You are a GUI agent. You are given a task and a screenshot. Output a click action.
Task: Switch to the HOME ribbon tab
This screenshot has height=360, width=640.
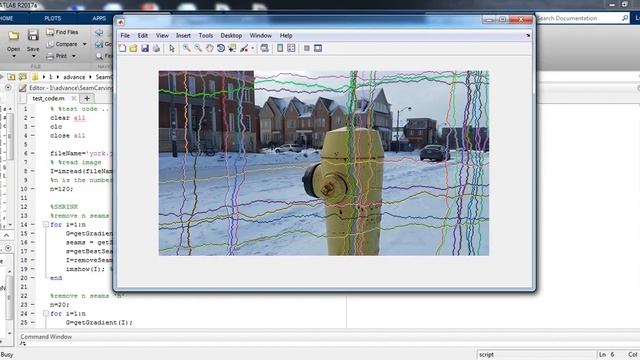tap(7, 18)
